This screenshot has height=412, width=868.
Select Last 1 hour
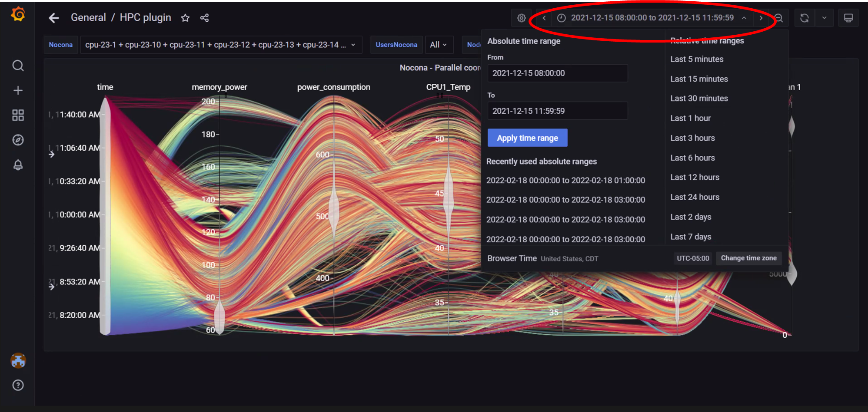(690, 118)
